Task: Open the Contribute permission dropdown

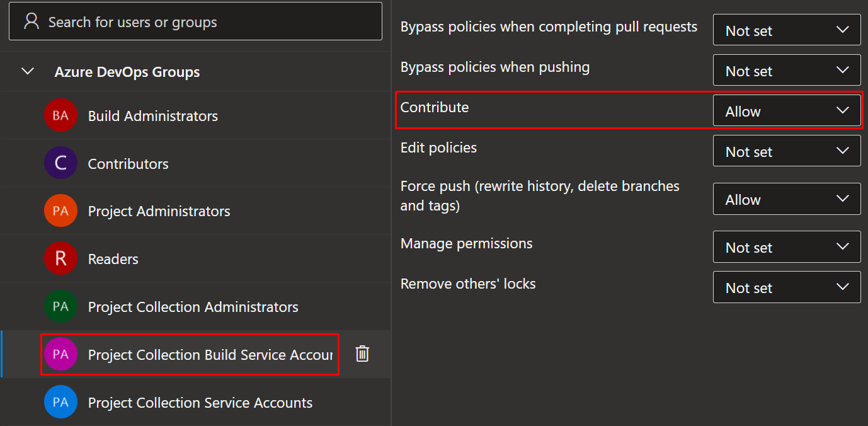Action: pos(786,110)
